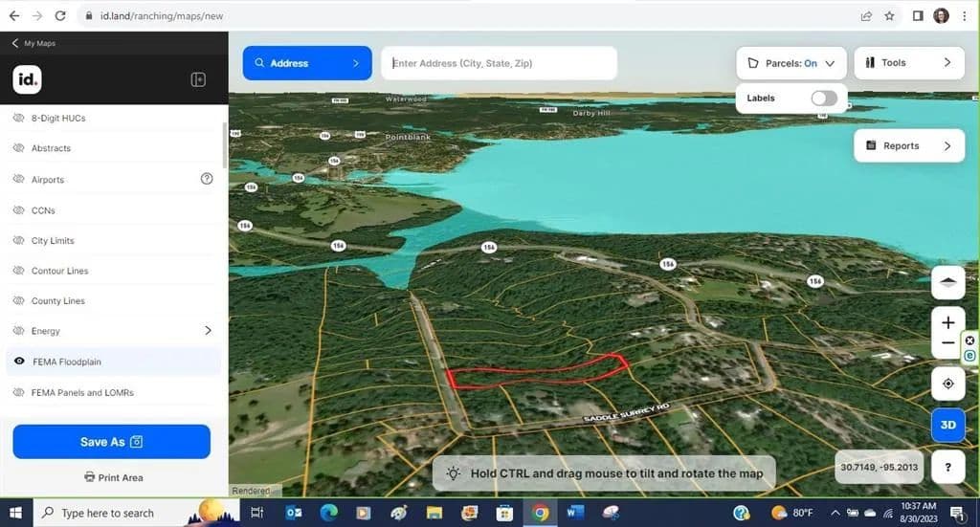Hide the FEMA Floodplain layer
980x527 pixels.
click(19, 362)
